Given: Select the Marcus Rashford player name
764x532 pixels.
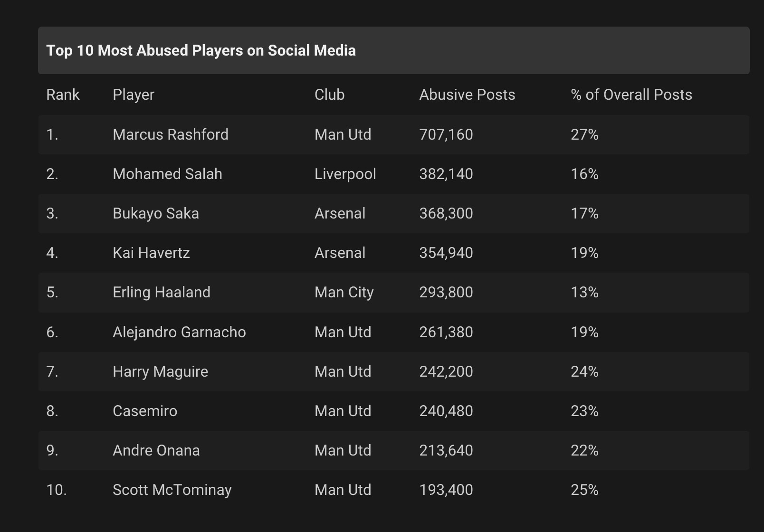Looking at the screenshot, I should tap(170, 134).
